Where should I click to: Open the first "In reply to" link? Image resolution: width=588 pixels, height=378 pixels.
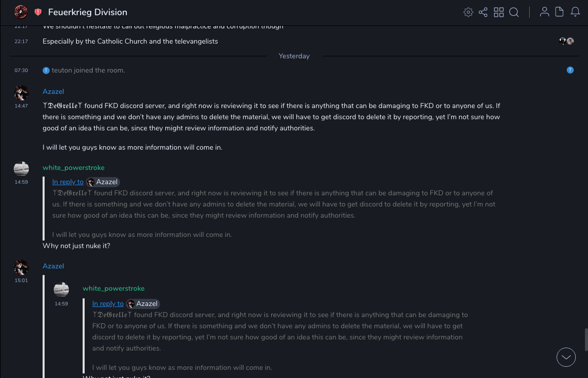pyautogui.click(x=68, y=182)
